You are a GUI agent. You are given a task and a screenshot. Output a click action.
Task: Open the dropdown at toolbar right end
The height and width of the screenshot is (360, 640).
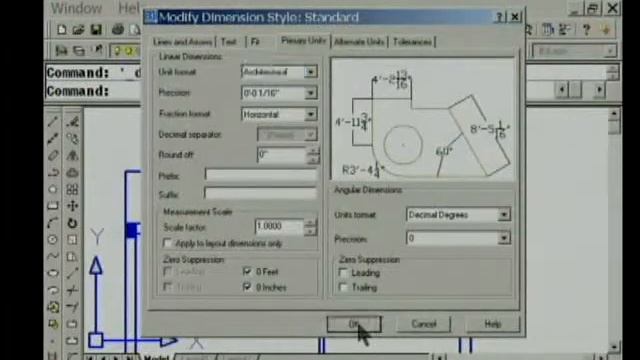tap(610, 51)
